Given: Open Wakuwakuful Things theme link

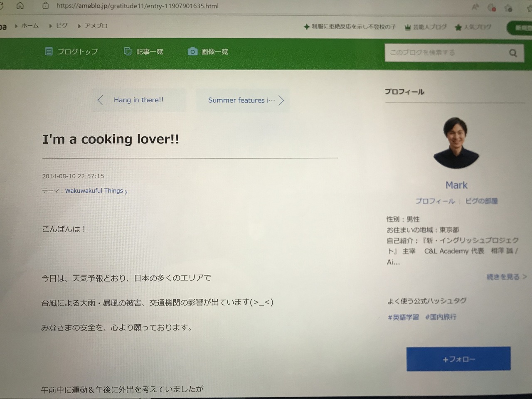Looking at the screenshot, I should (x=94, y=191).
